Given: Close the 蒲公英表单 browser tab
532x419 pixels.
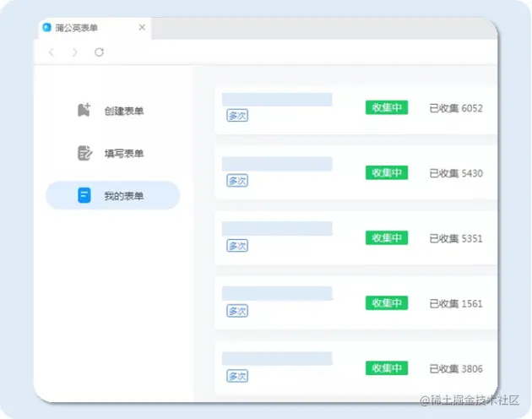Looking at the screenshot, I should pos(142,28).
